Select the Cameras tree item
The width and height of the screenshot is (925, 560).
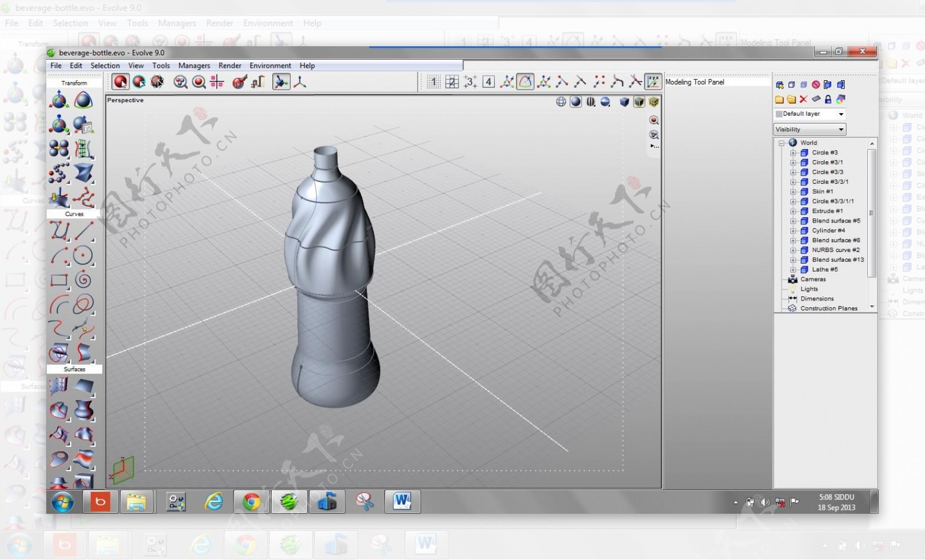[813, 279]
